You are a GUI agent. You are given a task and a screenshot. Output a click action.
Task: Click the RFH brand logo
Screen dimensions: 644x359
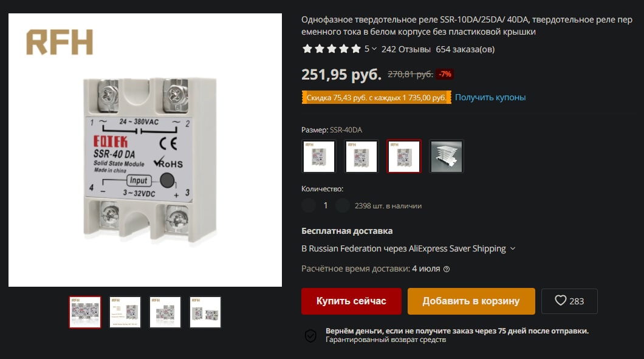tap(60, 42)
